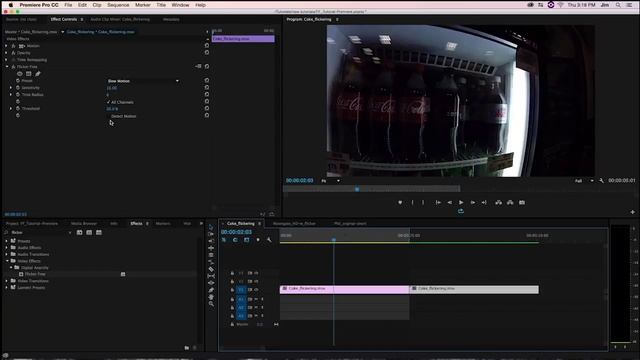This screenshot has height=360, width=640.
Task: Step forward one frame in Program monitor
Action: tap(473, 202)
